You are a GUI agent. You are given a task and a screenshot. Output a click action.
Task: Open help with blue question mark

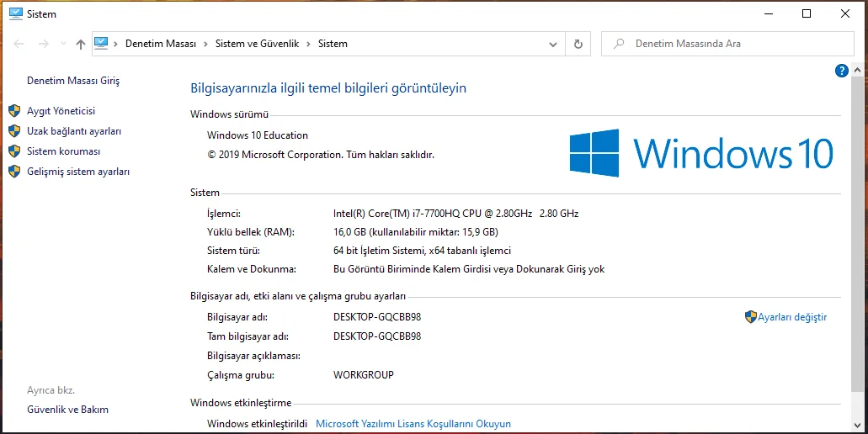tap(841, 71)
